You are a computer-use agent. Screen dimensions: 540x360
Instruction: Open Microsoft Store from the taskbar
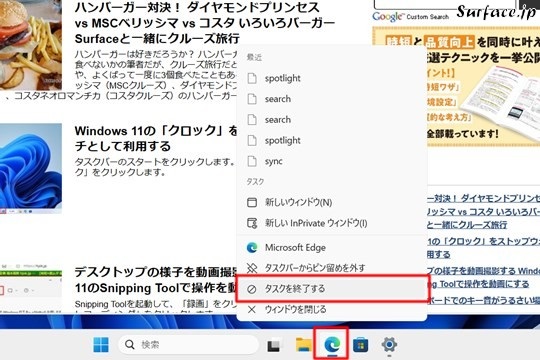coord(361,344)
